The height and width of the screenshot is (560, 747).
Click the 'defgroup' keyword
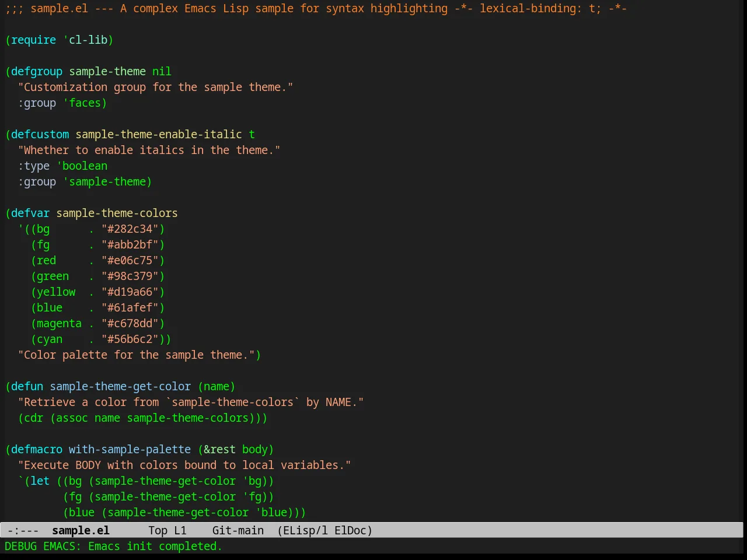(37, 71)
